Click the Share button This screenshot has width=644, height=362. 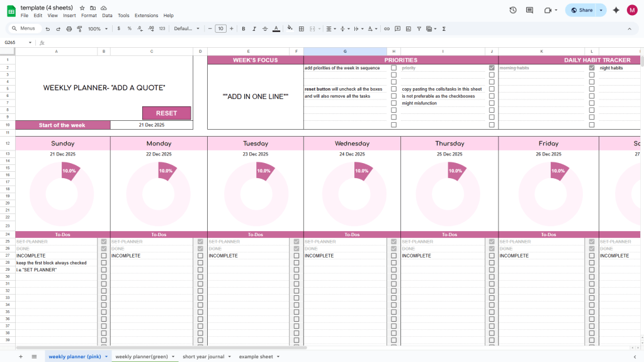(582, 10)
